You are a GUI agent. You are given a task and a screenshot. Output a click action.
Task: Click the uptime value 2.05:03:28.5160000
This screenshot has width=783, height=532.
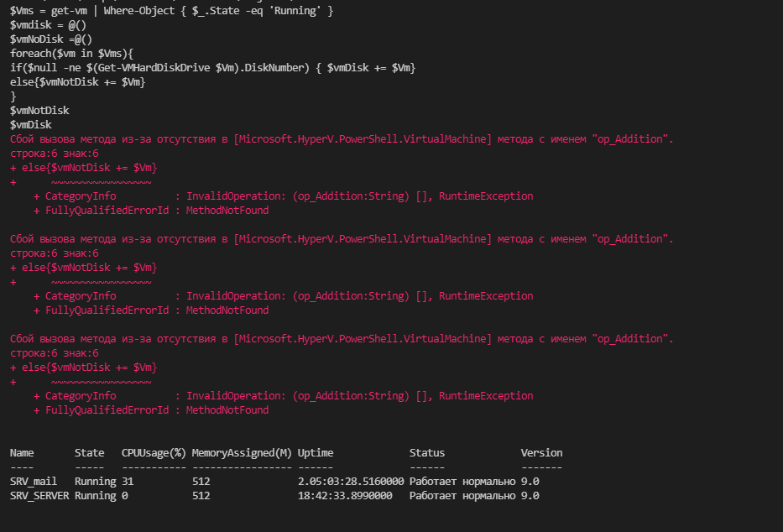[x=351, y=482]
